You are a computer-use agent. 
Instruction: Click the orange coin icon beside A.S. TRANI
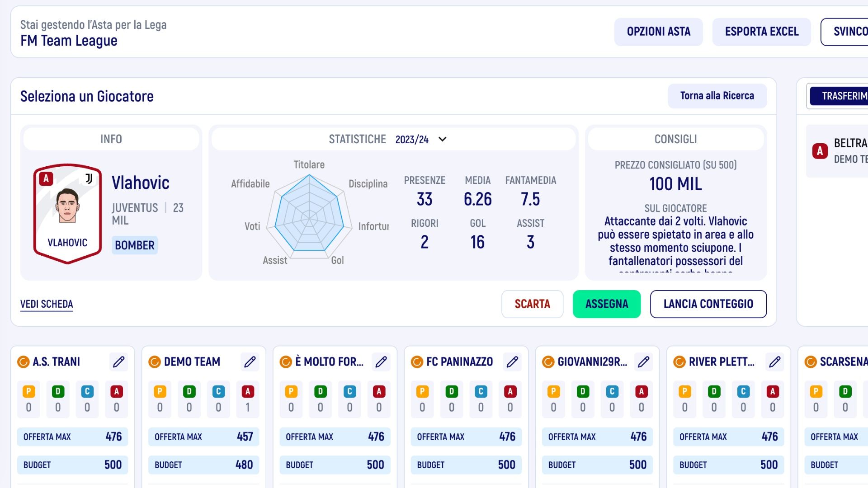[x=23, y=362]
